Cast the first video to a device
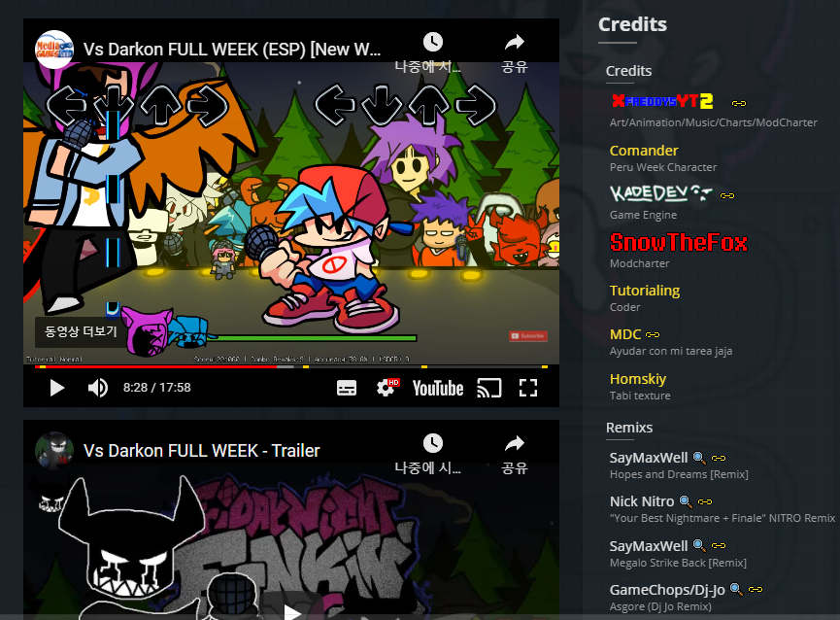The height and width of the screenshot is (620, 840). coord(489,388)
